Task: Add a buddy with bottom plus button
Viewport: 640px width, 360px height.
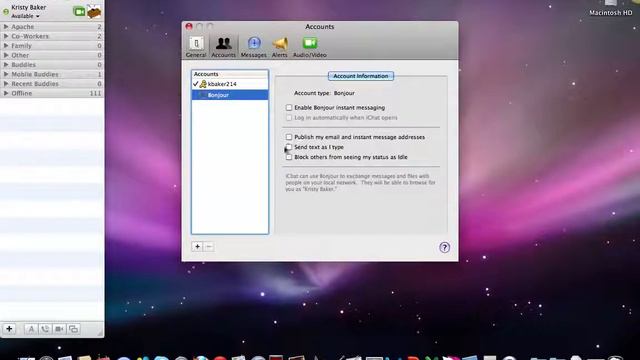Action: coord(9,329)
